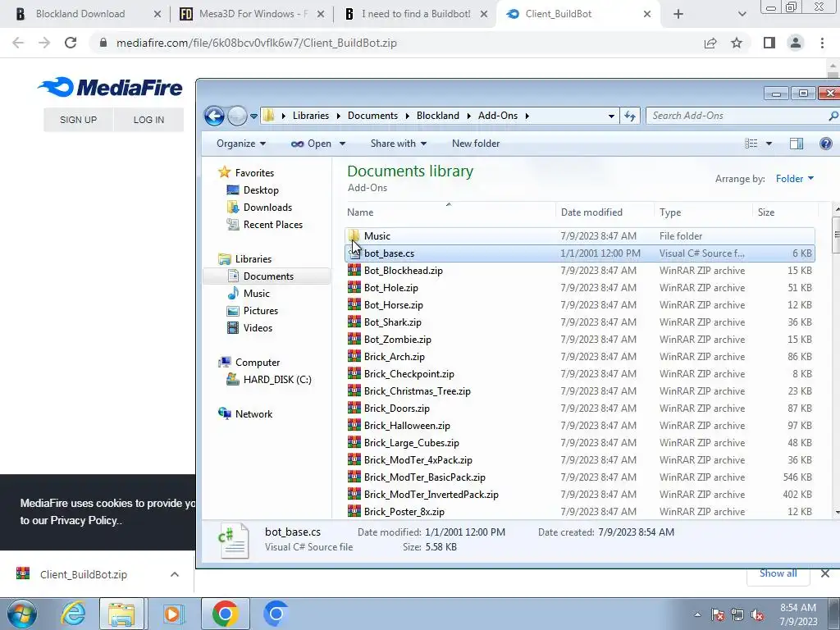Open the address bar history dropdown

[x=611, y=116]
